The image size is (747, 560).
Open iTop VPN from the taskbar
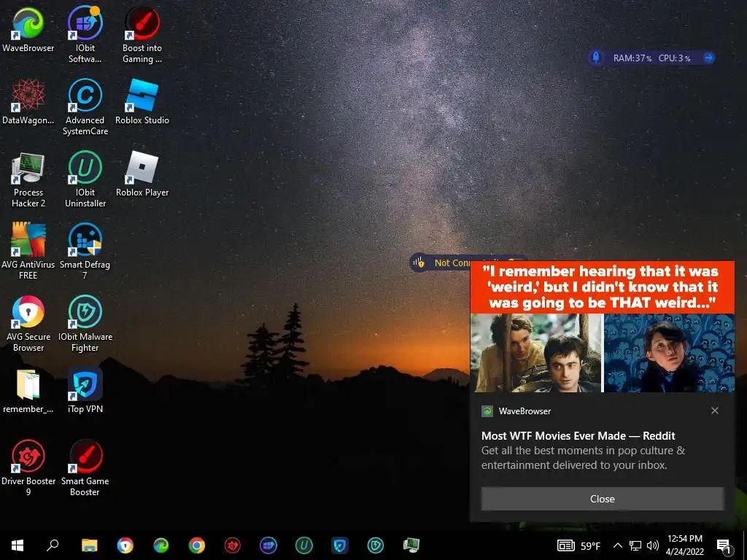click(340, 545)
